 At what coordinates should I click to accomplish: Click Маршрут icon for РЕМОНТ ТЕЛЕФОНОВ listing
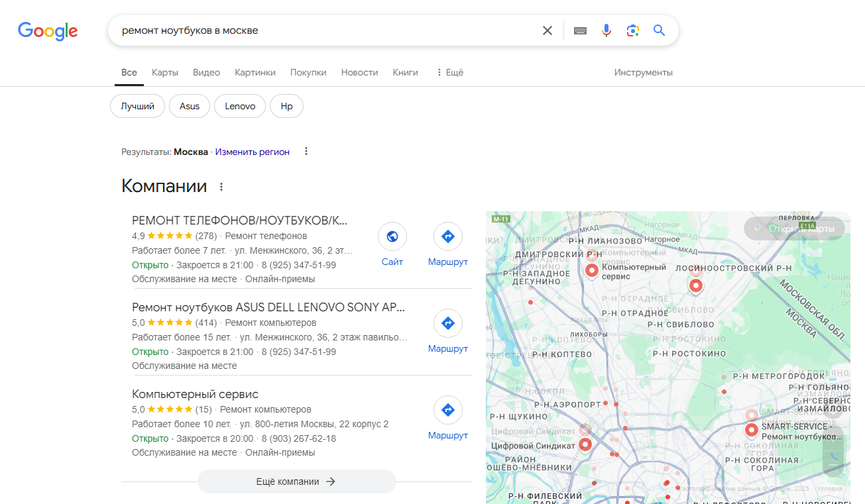448,236
